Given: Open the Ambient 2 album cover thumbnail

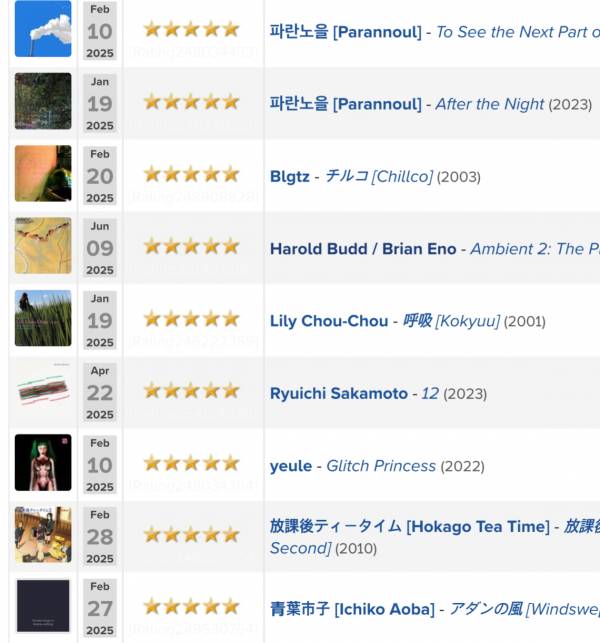Looking at the screenshot, I should (43, 246).
